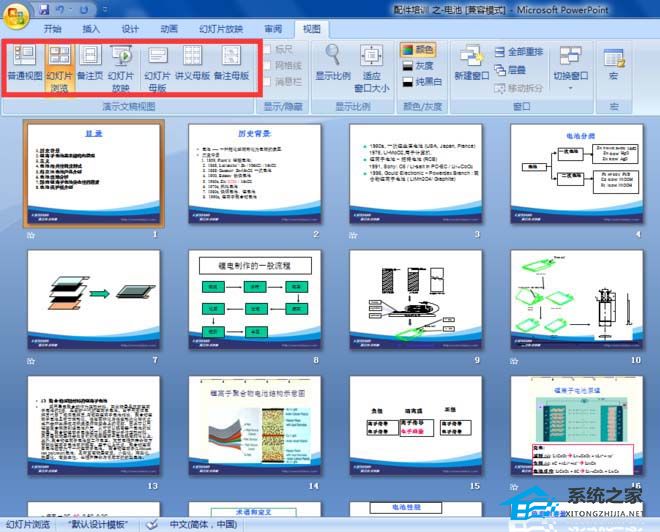Save the presentation from quick access toolbar

(x=44, y=9)
